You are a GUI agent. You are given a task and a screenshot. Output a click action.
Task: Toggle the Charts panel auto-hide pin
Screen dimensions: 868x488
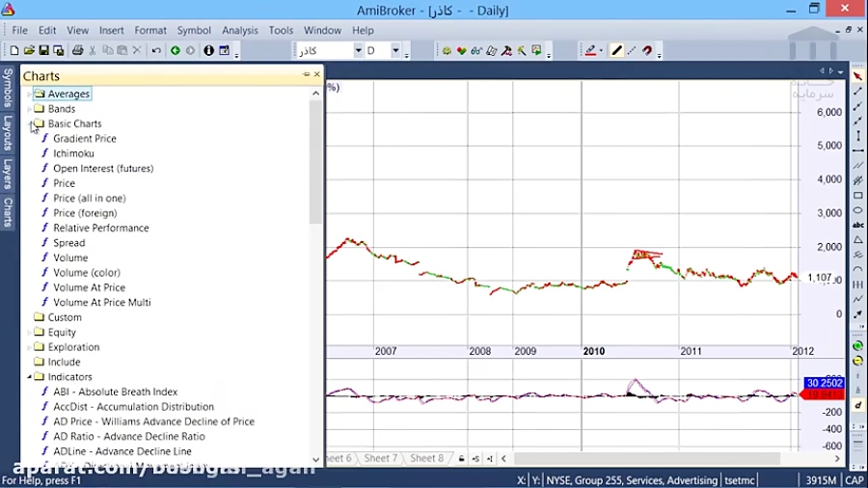click(306, 75)
